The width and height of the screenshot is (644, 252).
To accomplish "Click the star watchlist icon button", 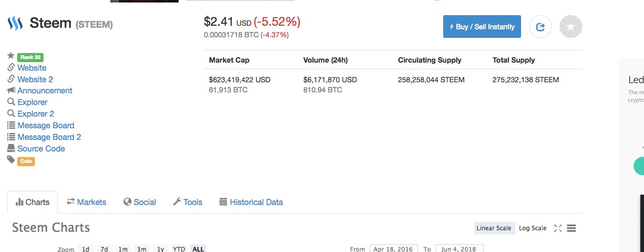I will [x=571, y=27].
